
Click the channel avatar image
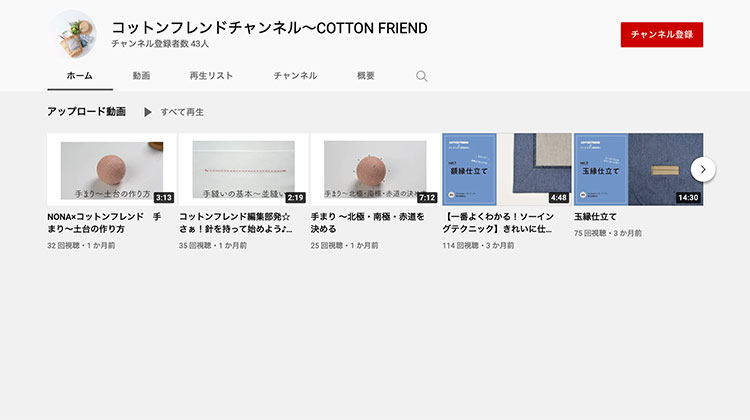coord(74,34)
